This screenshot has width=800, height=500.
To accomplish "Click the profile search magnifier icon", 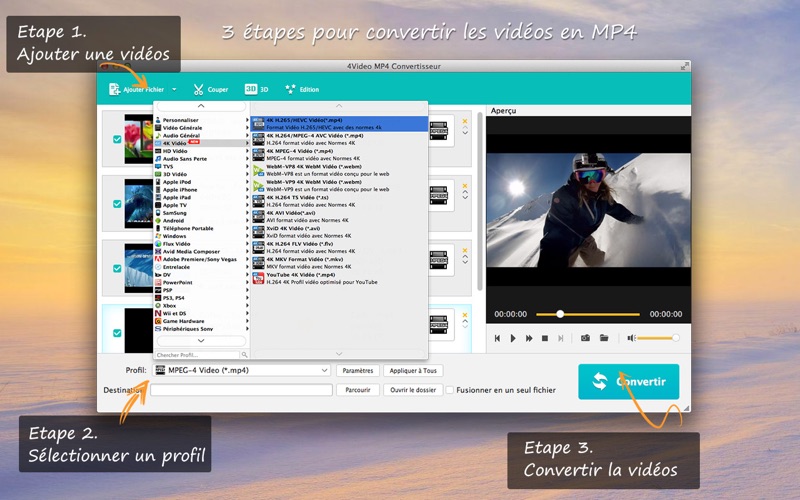I will (x=244, y=355).
